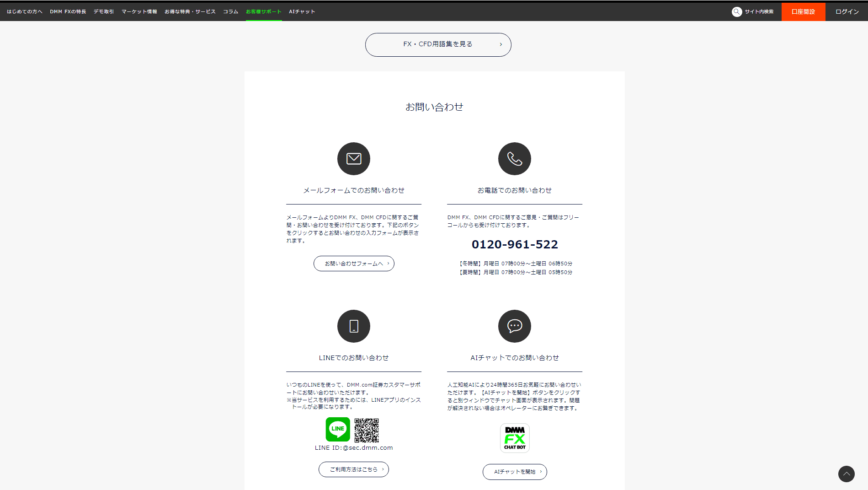Click the site search magnifier icon
The width and height of the screenshot is (868, 490).
(x=736, y=12)
